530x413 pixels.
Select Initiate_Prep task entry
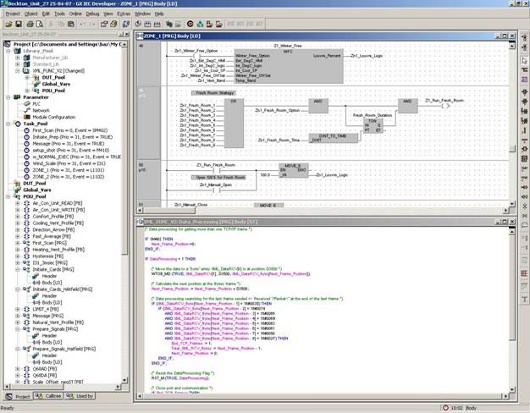(x=73, y=137)
